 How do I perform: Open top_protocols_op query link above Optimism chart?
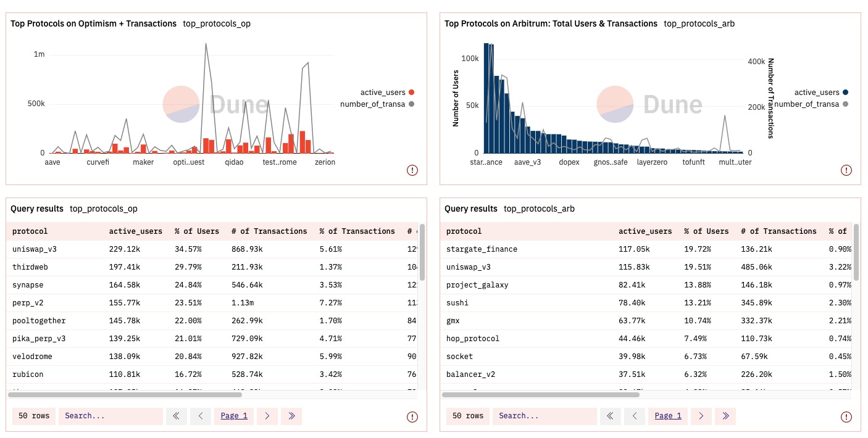tap(217, 23)
